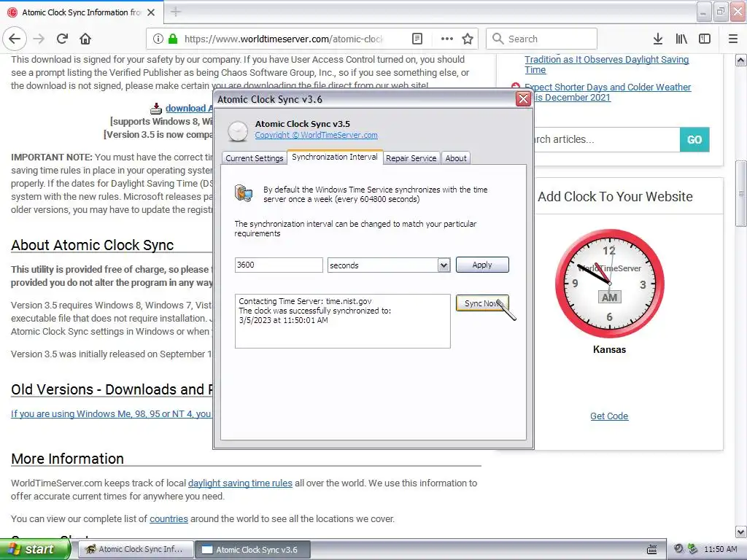The width and height of the screenshot is (747, 560).
Task: Click scrollbar down arrow on page
Action: [740, 532]
